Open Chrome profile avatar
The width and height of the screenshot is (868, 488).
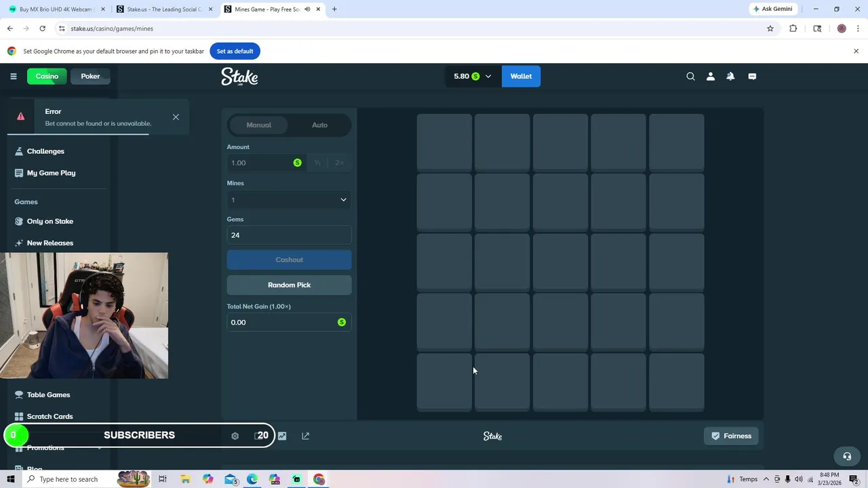(842, 28)
